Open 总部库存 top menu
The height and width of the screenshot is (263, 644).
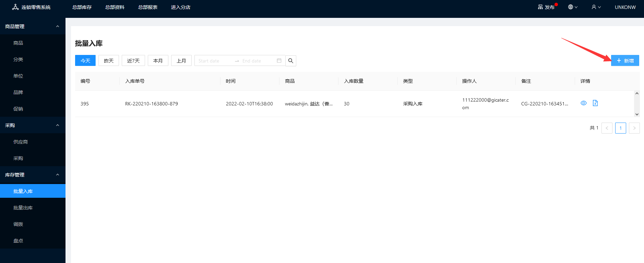[x=82, y=7]
